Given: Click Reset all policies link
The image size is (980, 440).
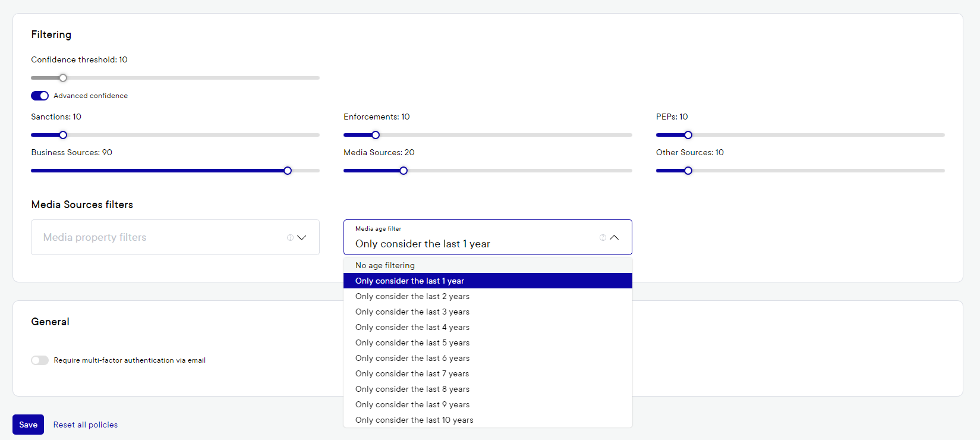Looking at the screenshot, I should (x=86, y=425).
